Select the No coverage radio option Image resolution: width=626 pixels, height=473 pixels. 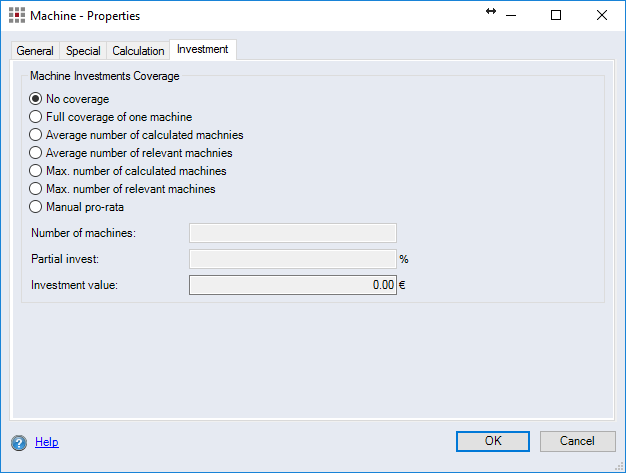click(36, 99)
